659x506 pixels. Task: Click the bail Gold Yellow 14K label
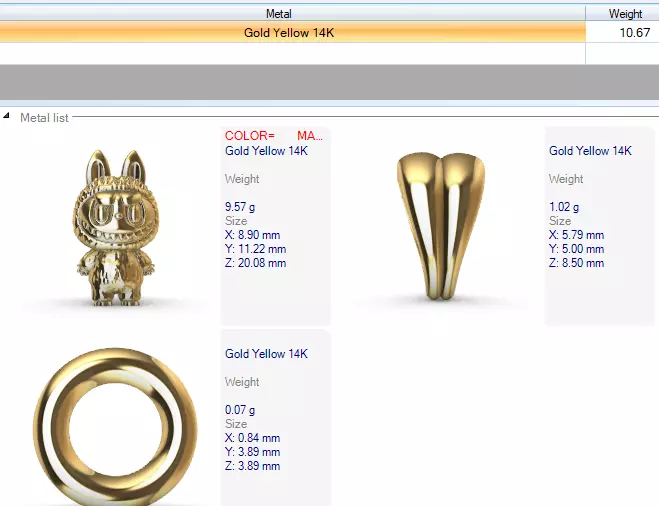coord(590,151)
